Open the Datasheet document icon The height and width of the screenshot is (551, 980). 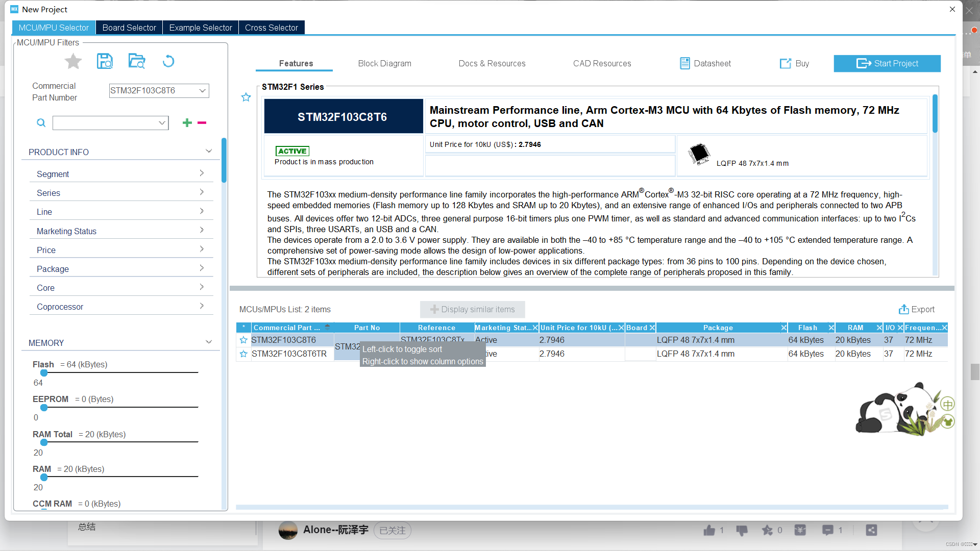tap(685, 63)
